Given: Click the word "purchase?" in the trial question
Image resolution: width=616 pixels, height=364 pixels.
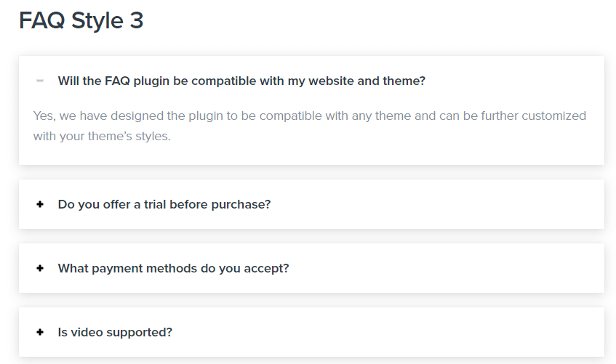Looking at the screenshot, I should tap(241, 205).
